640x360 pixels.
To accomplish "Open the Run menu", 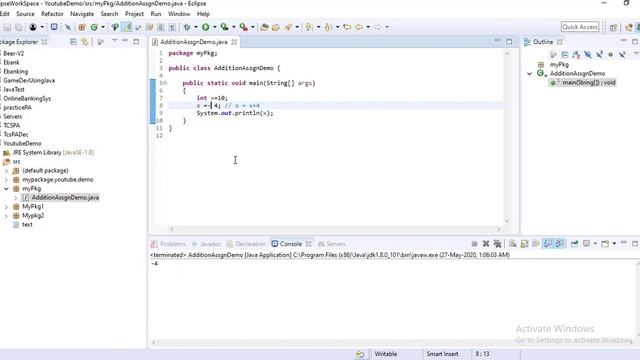I will [156, 14].
